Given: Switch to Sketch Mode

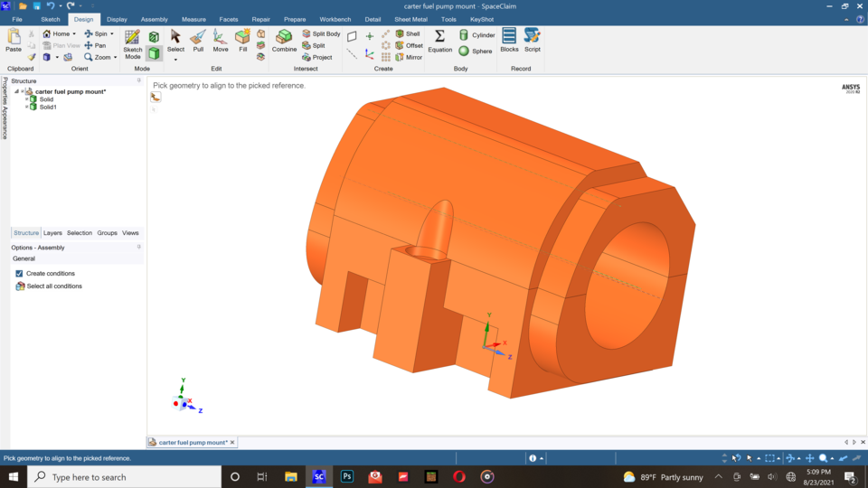Looking at the screenshot, I should click(132, 42).
